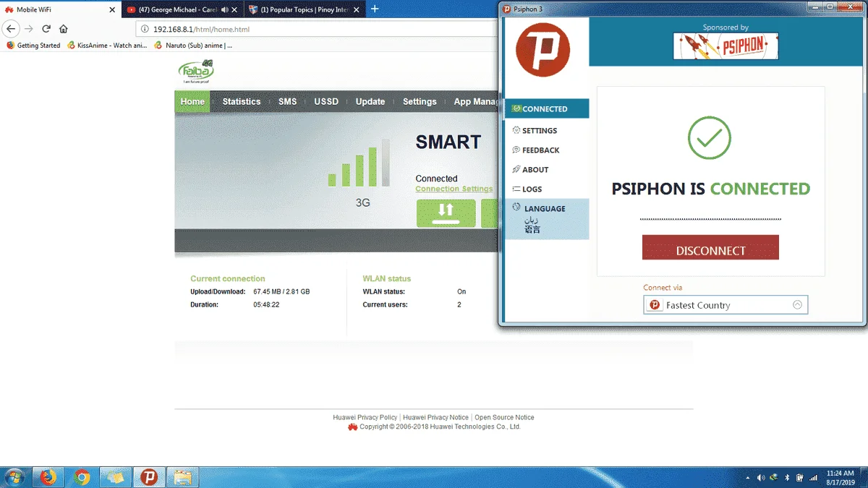868x488 pixels.
Task: Click the Psiphon round logo icon
Action: click(542, 50)
